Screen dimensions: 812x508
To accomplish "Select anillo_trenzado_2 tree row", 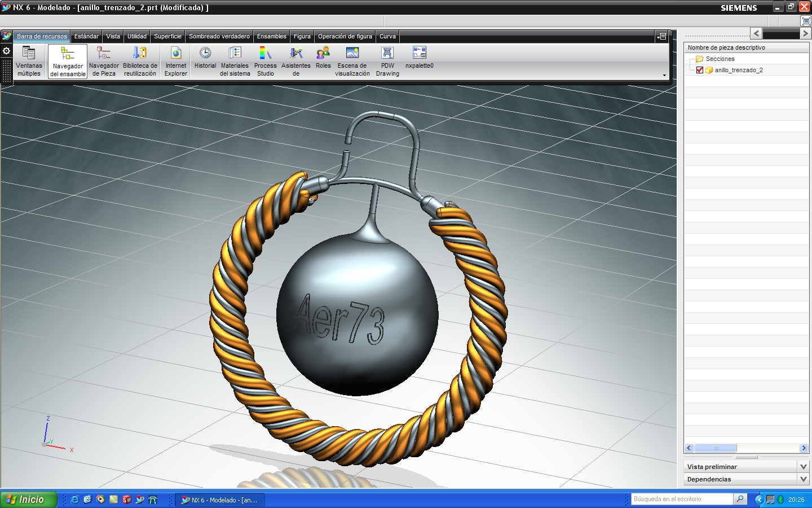I will (x=747, y=70).
